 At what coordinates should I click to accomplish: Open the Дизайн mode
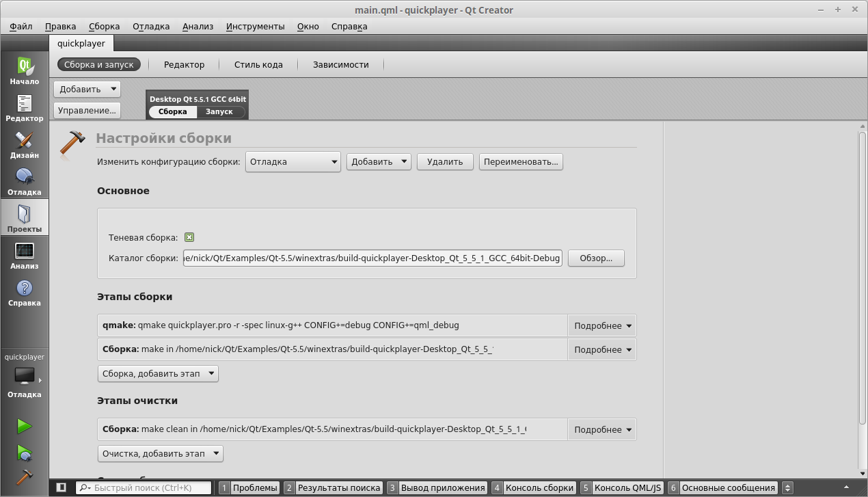(24, 145)
